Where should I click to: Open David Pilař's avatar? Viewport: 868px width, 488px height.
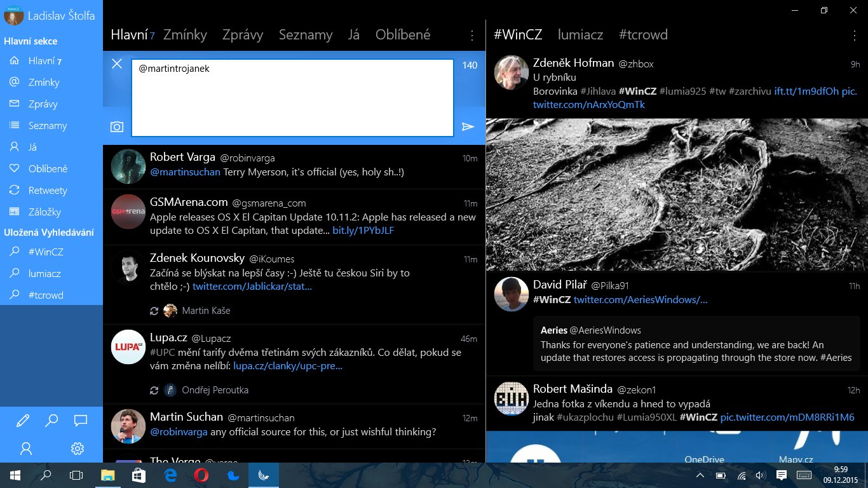point(512,294)
